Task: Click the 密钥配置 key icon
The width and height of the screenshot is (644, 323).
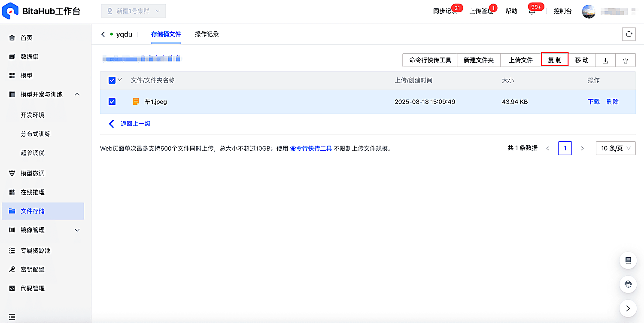Action: click(x=12, y=269)
